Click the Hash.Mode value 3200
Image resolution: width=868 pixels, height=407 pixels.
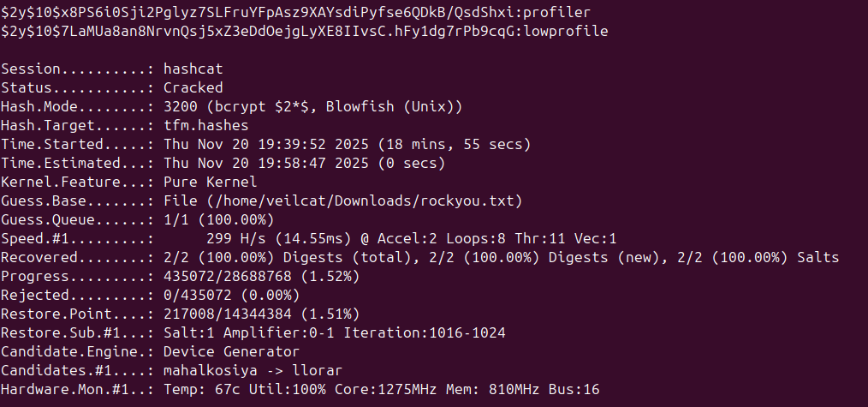(x=178, y=106)
